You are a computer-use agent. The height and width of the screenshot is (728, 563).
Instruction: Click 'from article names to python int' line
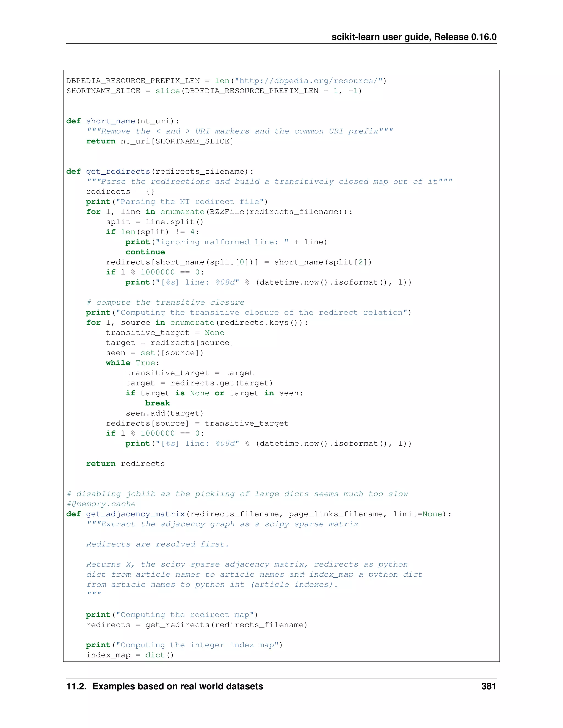(212, 585)
